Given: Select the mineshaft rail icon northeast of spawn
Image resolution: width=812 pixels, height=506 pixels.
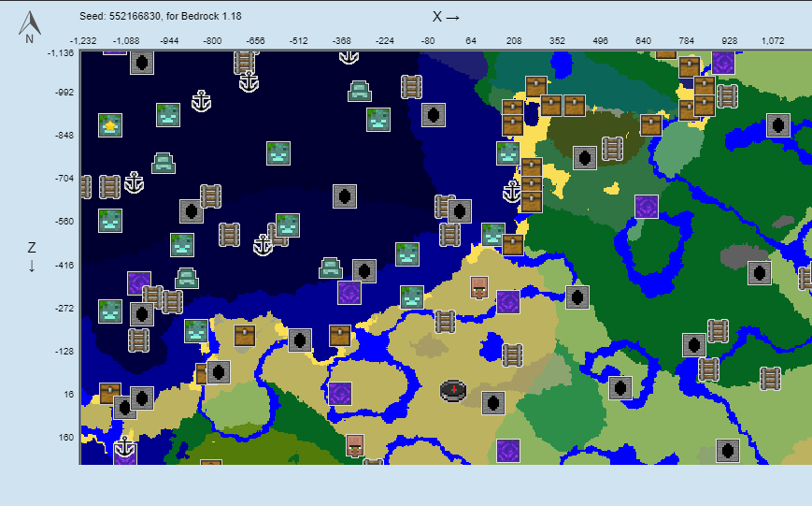Looking at the screenshot, I should [x=512, y=354].
